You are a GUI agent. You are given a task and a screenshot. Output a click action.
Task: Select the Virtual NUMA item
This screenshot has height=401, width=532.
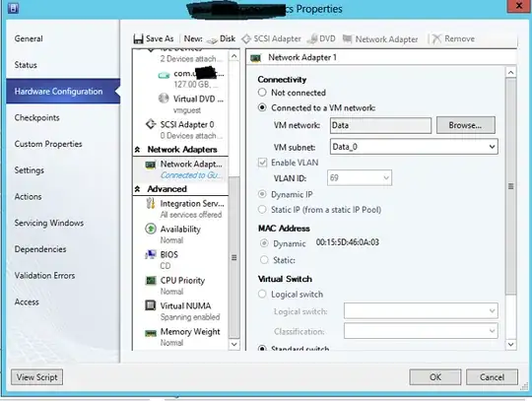click(x=185, y=305)
